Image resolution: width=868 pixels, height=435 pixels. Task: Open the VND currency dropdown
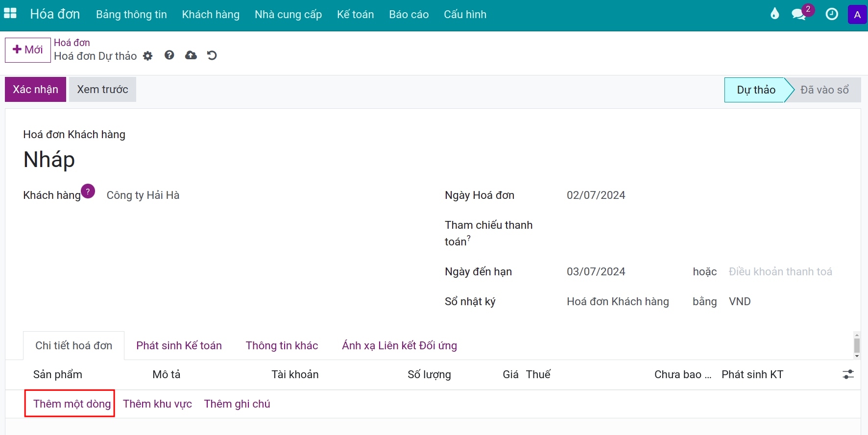[x=740, y=302]
